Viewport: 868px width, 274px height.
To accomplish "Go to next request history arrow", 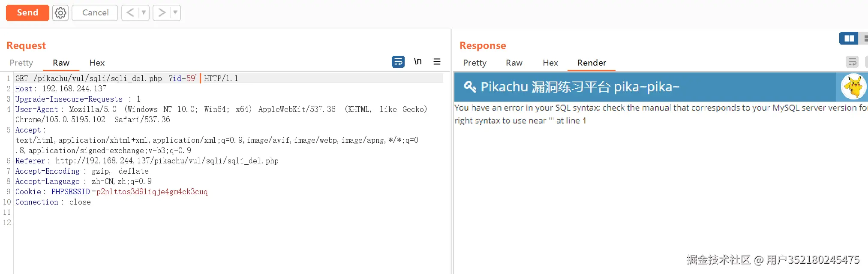I will point(162,13).
